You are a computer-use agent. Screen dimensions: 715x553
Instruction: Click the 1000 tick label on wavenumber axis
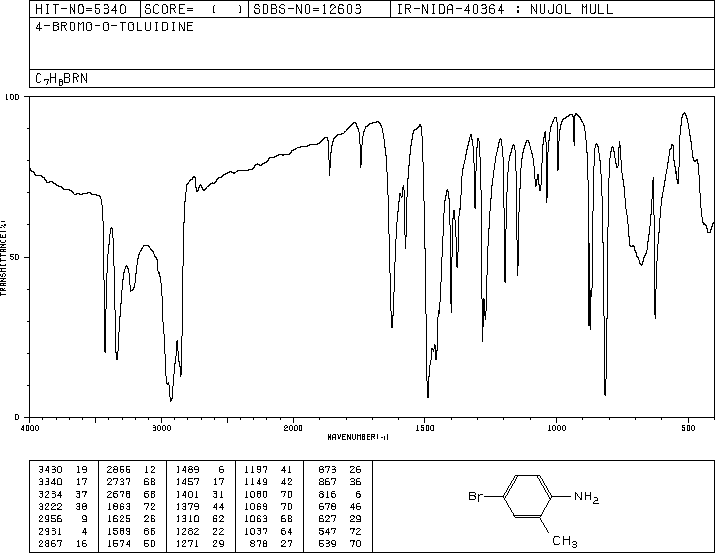pos(556,428)
